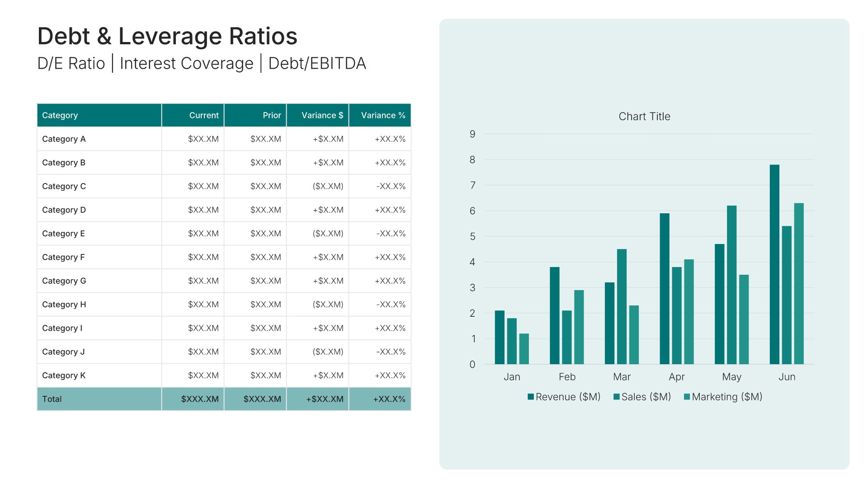This screenshot has height=488, width=868.
Task: Click the Total Variance % cell
Action: [x=389, y=399]
